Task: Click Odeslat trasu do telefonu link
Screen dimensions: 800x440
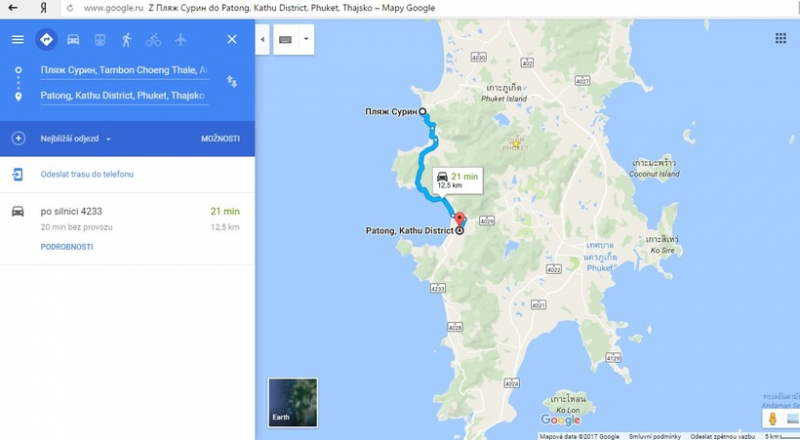Action: [87, 174]
